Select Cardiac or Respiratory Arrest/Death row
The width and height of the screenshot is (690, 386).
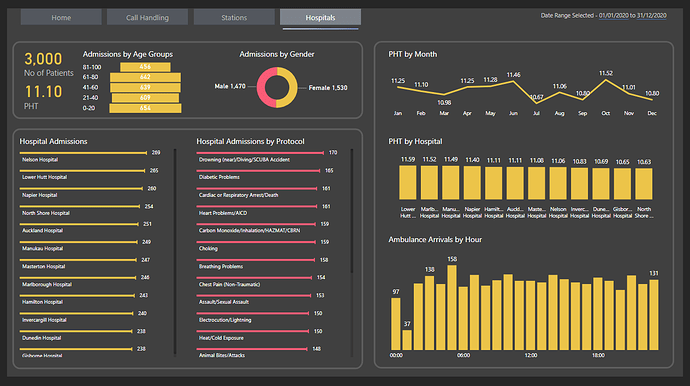264,192
